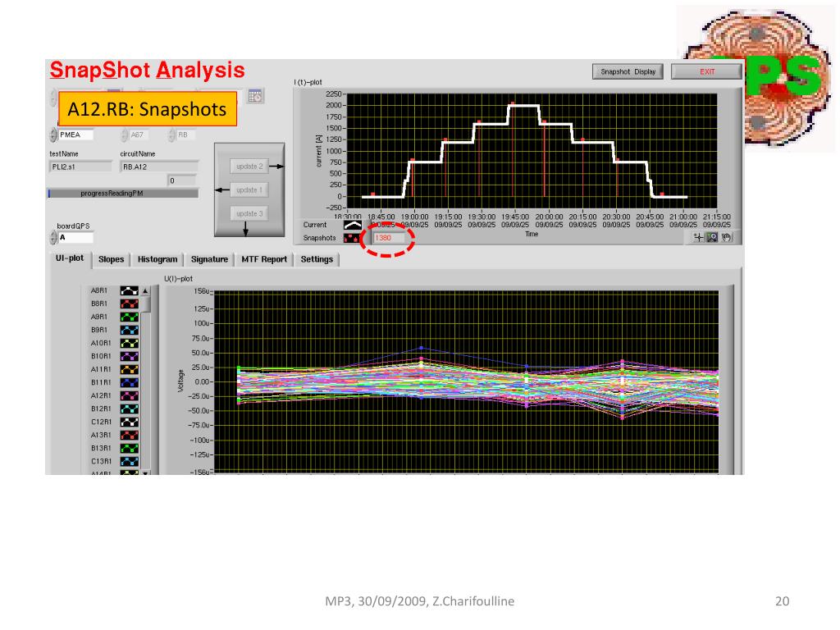Open the Slopes tab
The image size is (840, 630).
coord(111,259)
